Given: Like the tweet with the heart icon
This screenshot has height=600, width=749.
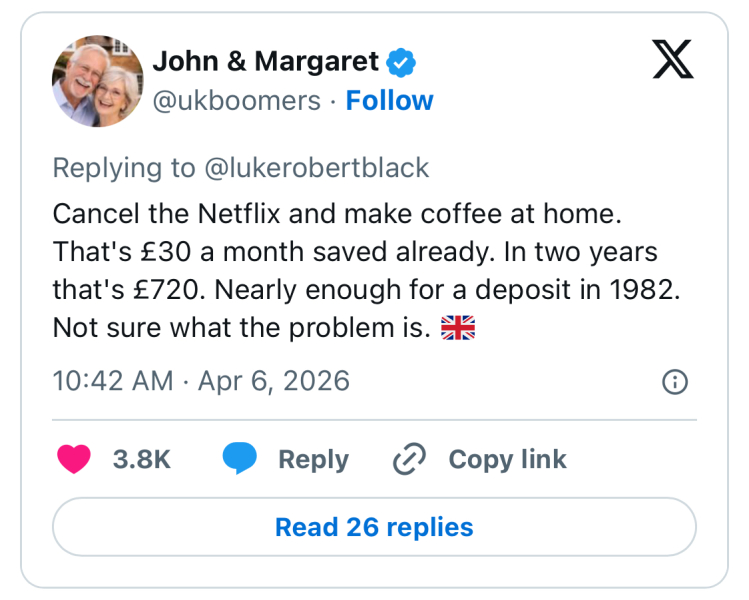Looking at the screenshot, I should point(74,459).
